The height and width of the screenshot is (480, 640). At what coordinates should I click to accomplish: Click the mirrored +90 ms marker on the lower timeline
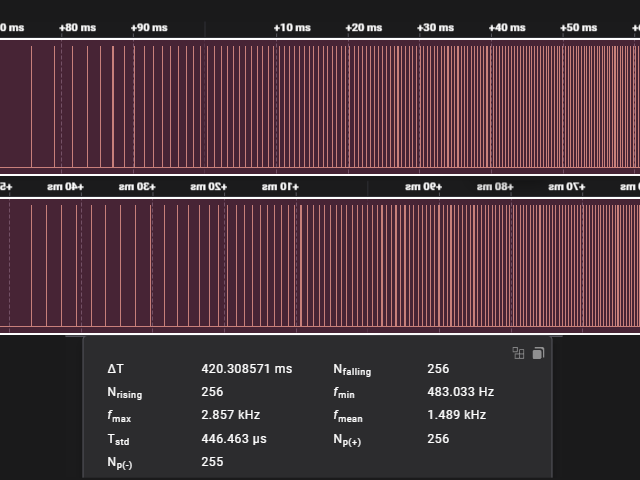pos(423,187)
